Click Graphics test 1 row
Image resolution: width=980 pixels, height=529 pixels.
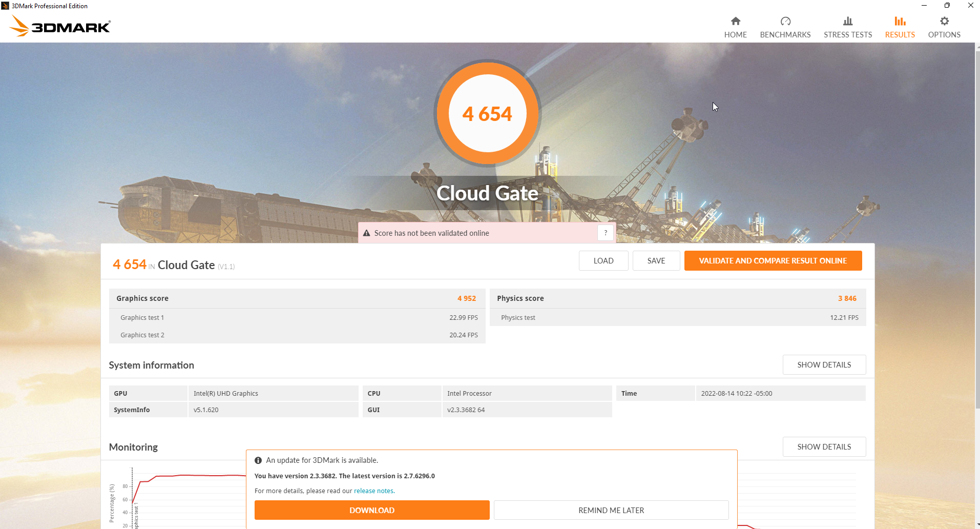(x=297, y=317)
